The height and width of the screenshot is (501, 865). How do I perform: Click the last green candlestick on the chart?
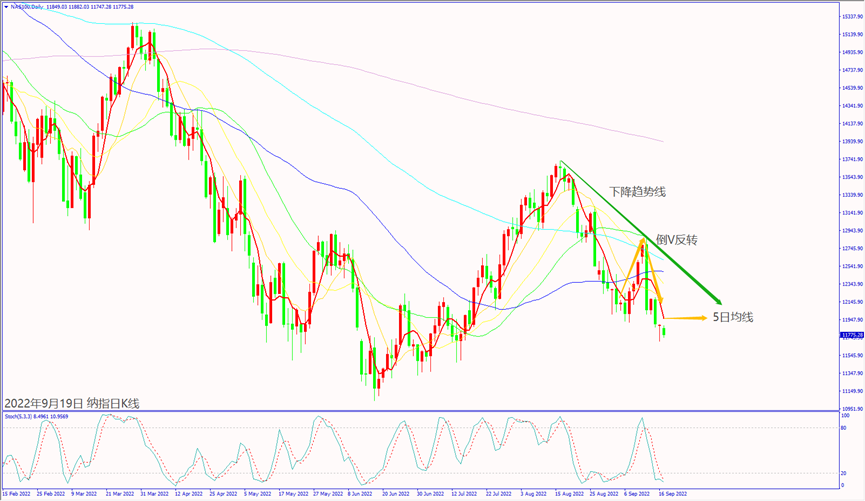(663, 331)
